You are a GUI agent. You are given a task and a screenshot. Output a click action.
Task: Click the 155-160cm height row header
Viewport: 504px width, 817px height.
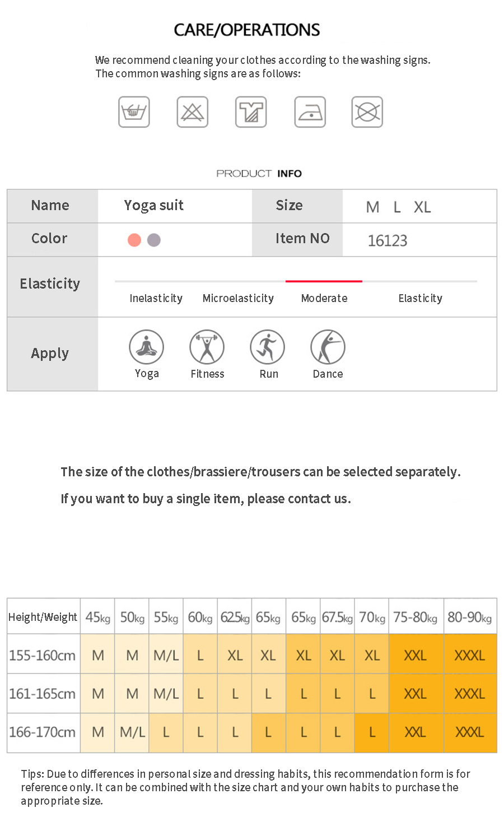[x=43, y=655]
